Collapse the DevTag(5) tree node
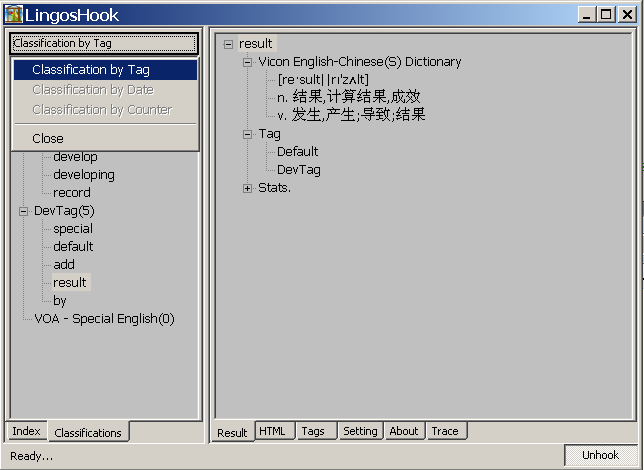This screenshot has height=470, width=644. [x=23, y=211]
